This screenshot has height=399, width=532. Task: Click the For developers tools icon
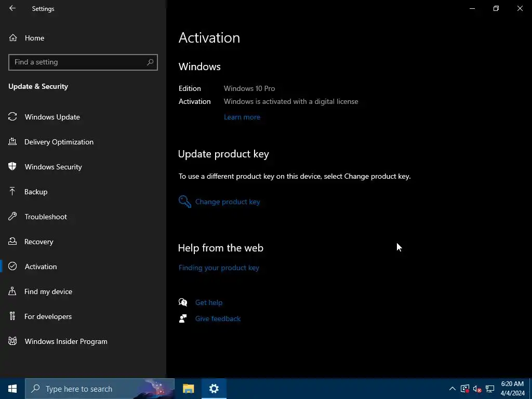pyautogui.click(x=12, y=316)
